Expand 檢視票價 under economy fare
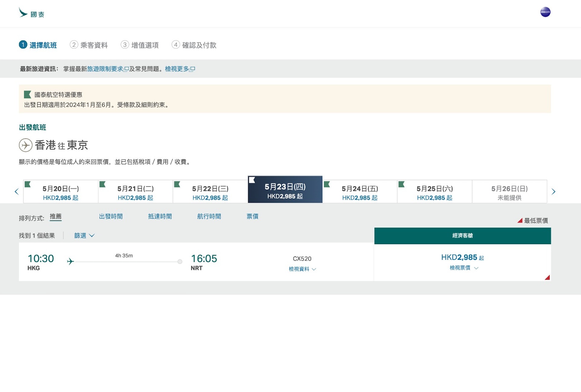581x392 pixels. coord(464,268)
